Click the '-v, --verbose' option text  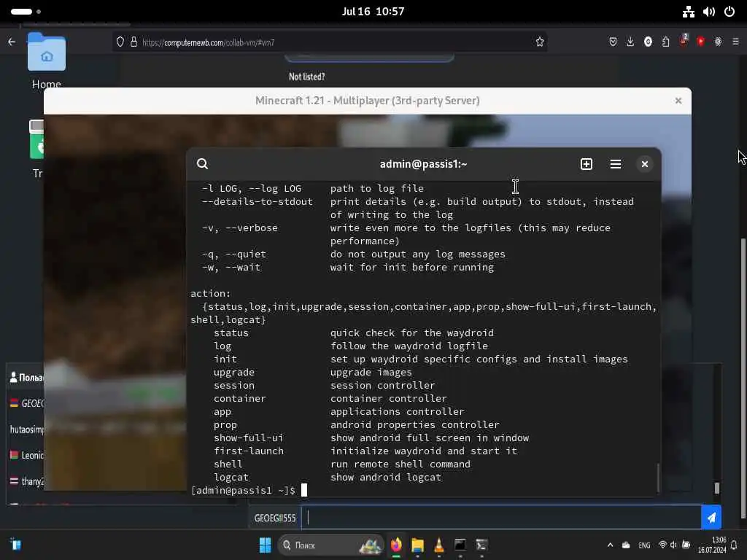pyautogui.click(x=240, y=228)
